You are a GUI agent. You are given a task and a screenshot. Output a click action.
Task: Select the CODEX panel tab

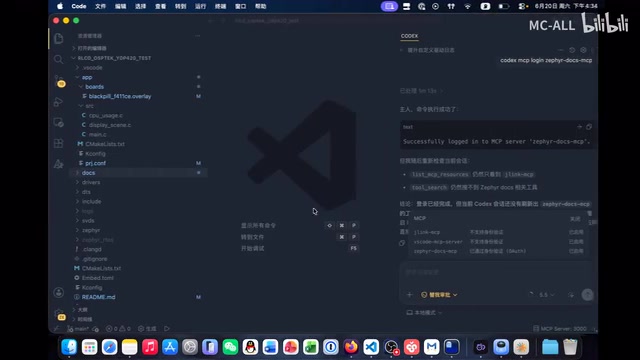[x=409, y=36]
